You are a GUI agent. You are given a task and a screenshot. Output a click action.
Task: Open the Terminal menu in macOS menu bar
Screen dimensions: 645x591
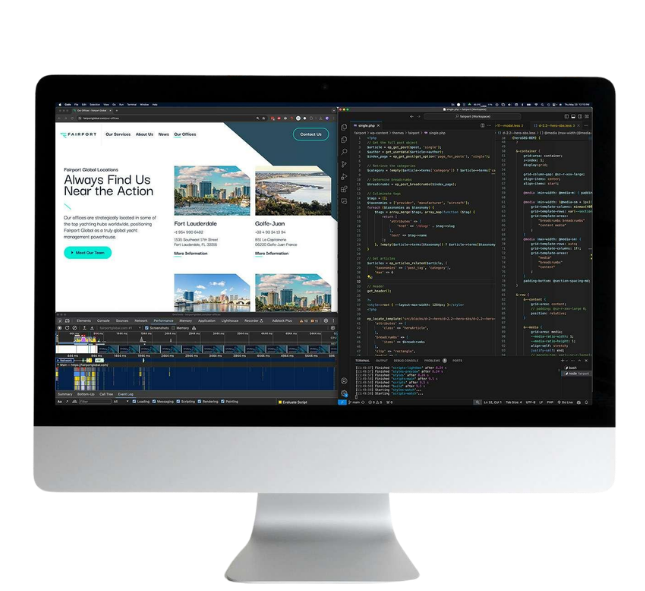[x=131, y=105]
